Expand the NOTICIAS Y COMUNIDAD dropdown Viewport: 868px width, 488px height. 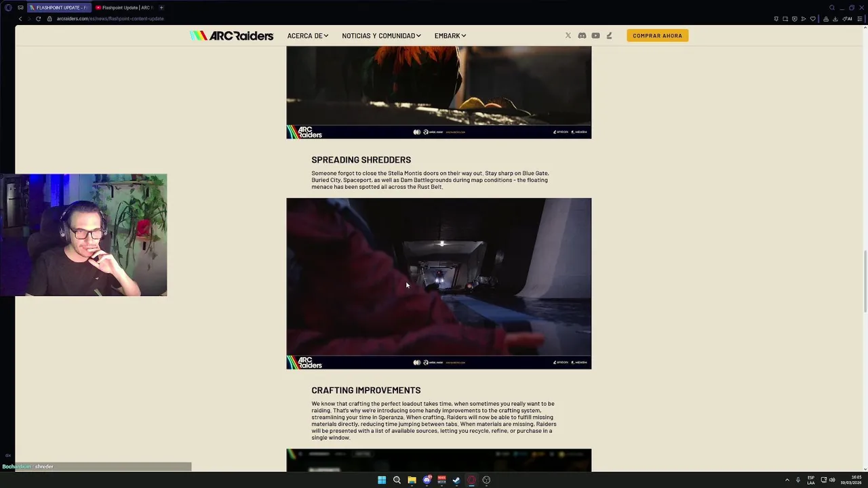(381, 35)
